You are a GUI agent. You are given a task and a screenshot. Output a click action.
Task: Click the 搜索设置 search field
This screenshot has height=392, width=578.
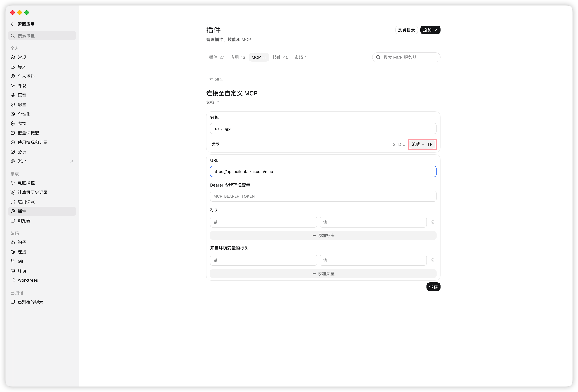(x=42, y=36)
